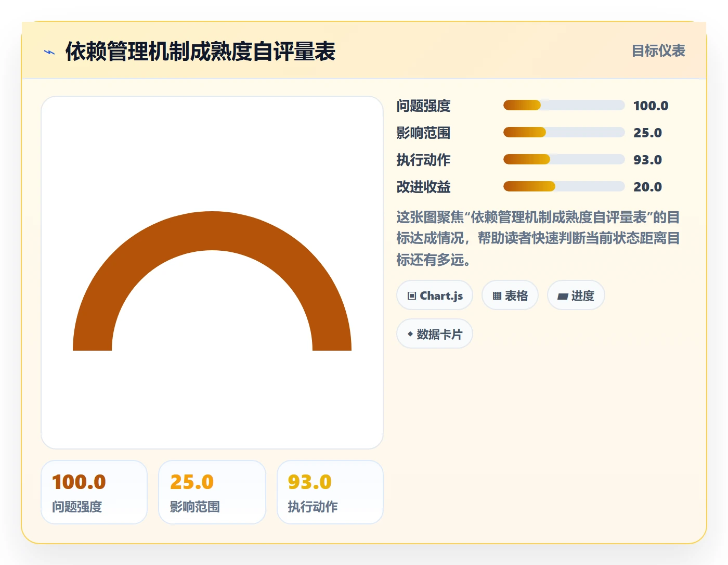Click the 问题强度 progress bar
Image resolution: width=728 pixels, height=565 pixels.
coord(564,105)
